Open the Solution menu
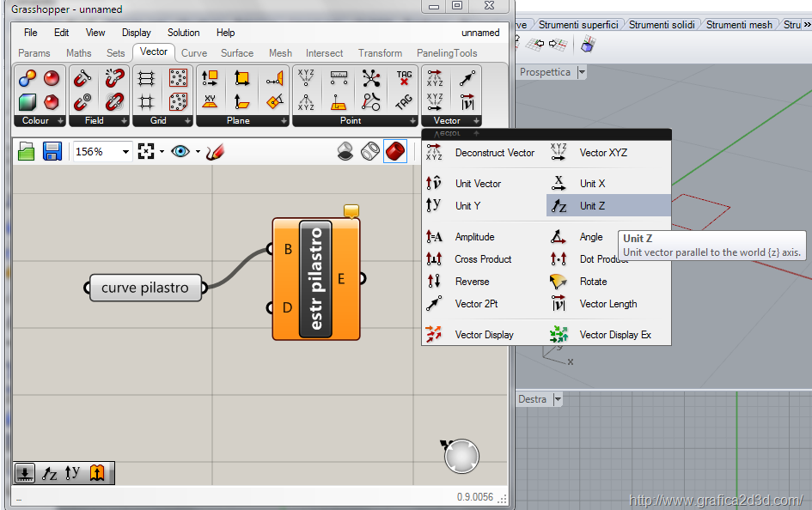This screenshot has height=510, width=812. pos(183,33)
